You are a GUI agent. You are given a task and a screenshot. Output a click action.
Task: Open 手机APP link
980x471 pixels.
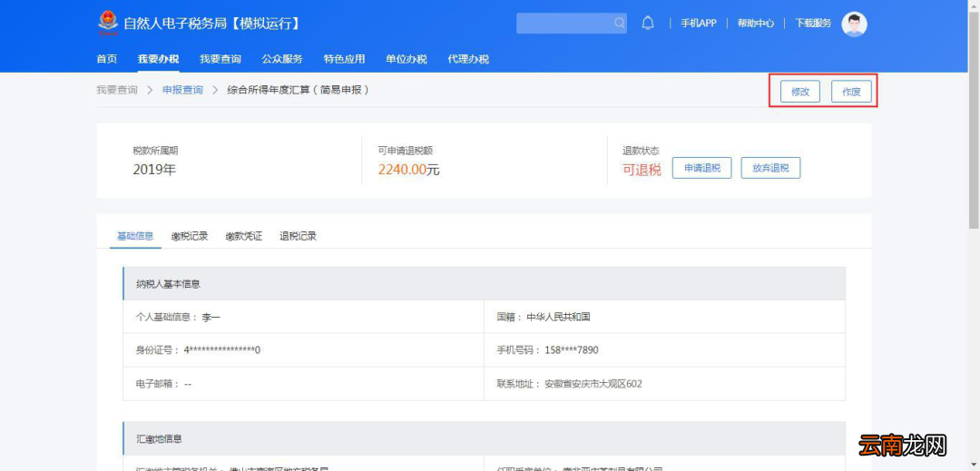click(x=698, y=23)
